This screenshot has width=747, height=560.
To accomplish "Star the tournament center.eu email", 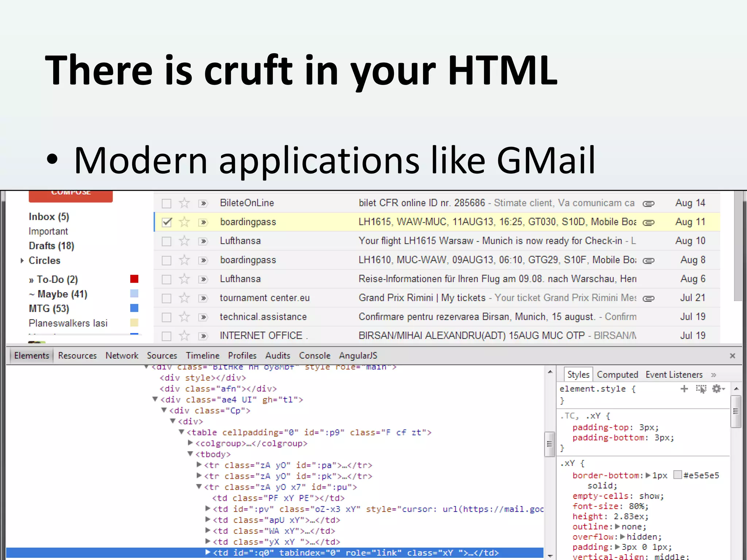I will pyautogui.click(x=184, y=298).
